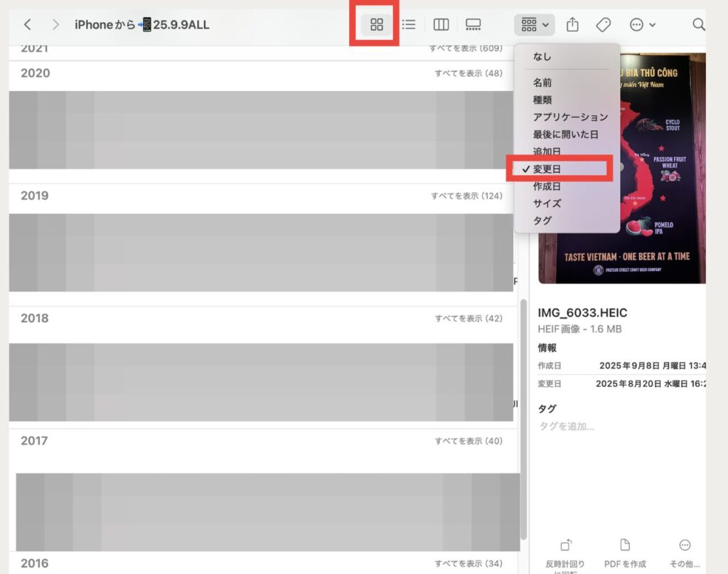Click すべてを表示 (124) for 2019
The image size is (728, 574).
point(466,196)
